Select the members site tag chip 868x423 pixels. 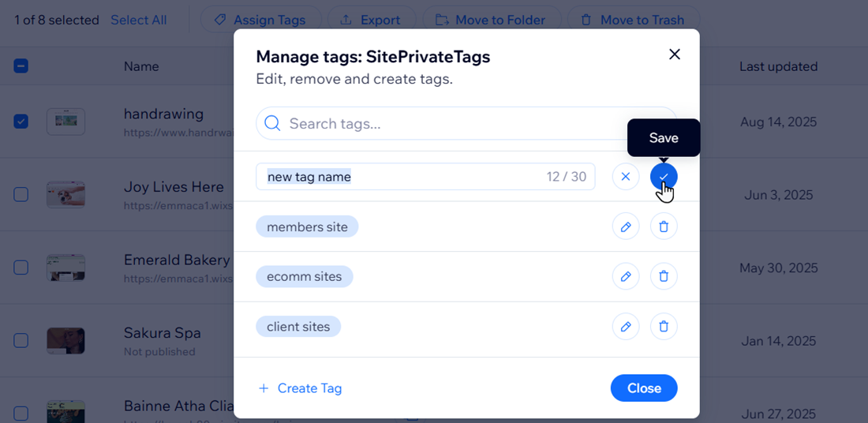[x=307, y=226]
